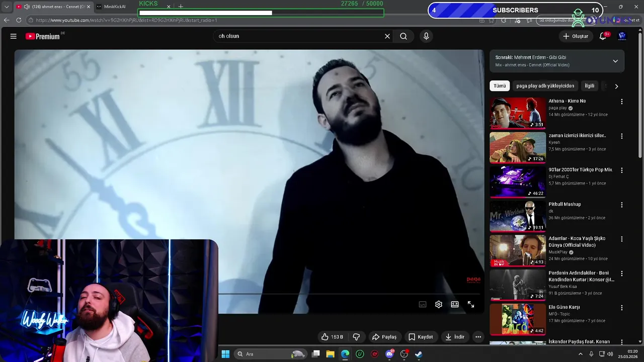Select the paga play adlı yükleyiciden chip
This screenshot has width=644, height=362.
(545, 86)
